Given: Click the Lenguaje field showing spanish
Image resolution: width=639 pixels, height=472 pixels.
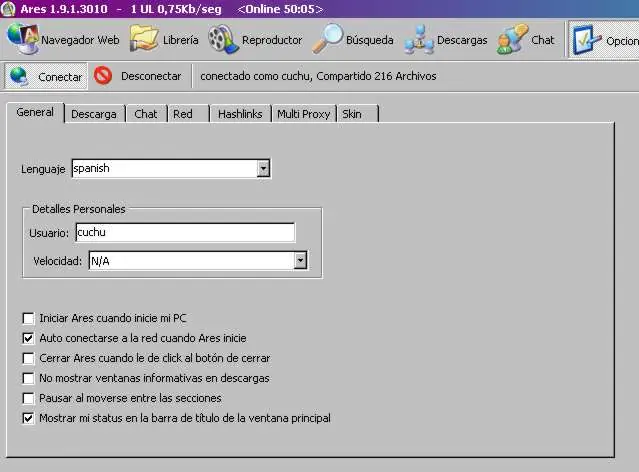Looking at the screenshot, I should click(x=171, y=168).
